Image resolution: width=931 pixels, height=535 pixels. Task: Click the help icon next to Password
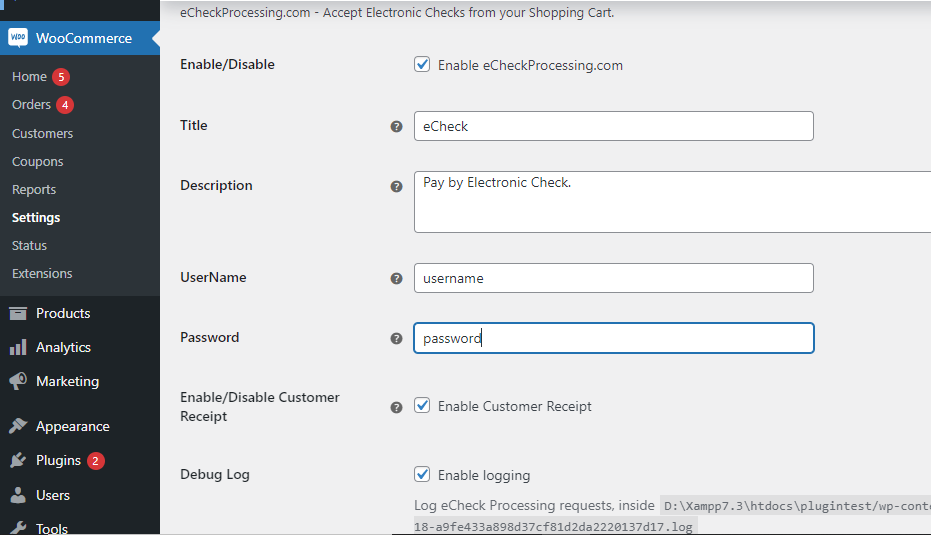point(396,339)
